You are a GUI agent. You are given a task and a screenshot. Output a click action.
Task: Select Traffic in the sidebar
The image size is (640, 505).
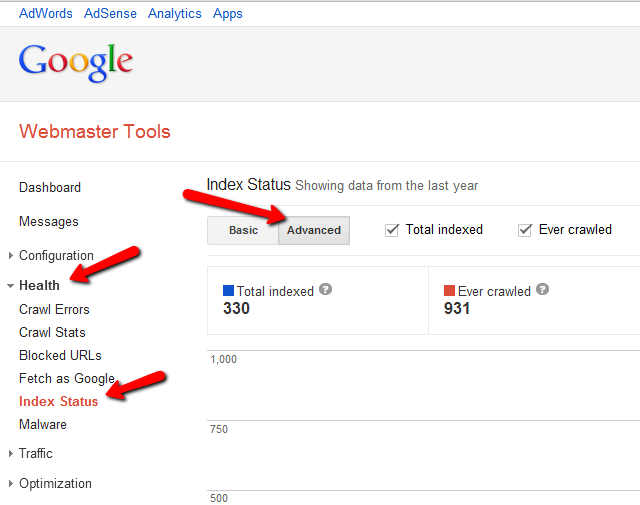point(36,454)
